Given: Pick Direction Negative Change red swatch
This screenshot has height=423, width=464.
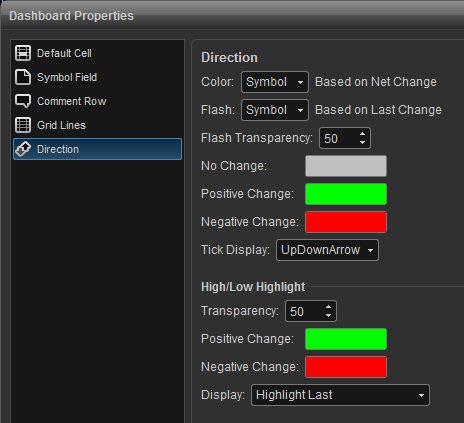Looking at the screenshot, I should tap(346, 222).
